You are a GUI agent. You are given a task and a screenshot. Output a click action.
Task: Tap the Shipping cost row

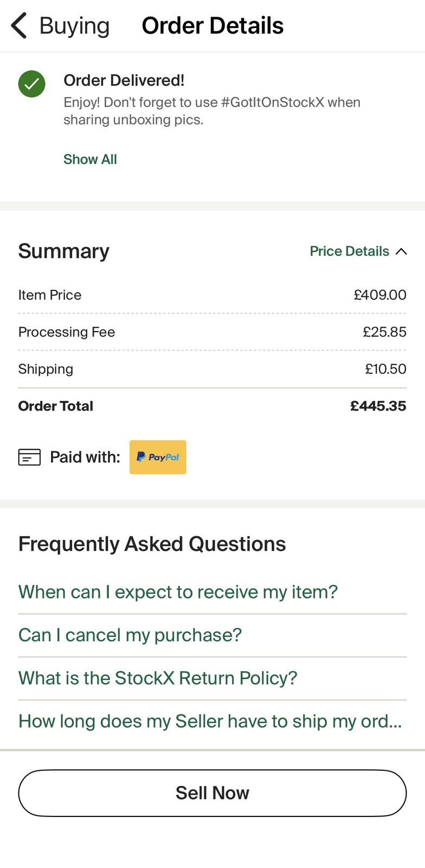212,369
